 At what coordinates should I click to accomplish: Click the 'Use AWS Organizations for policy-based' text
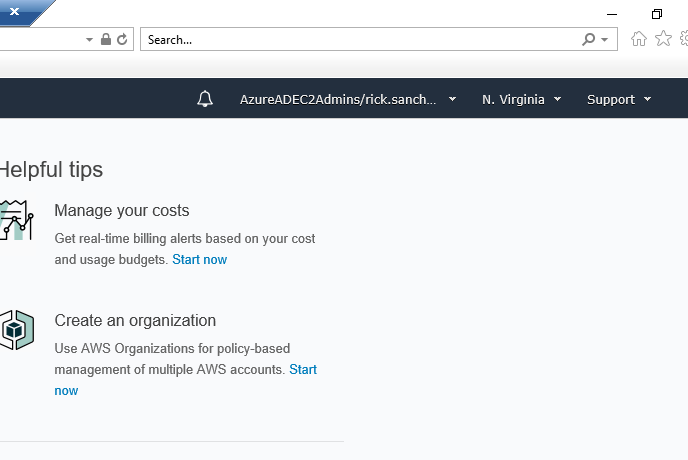tap(172, 349)
